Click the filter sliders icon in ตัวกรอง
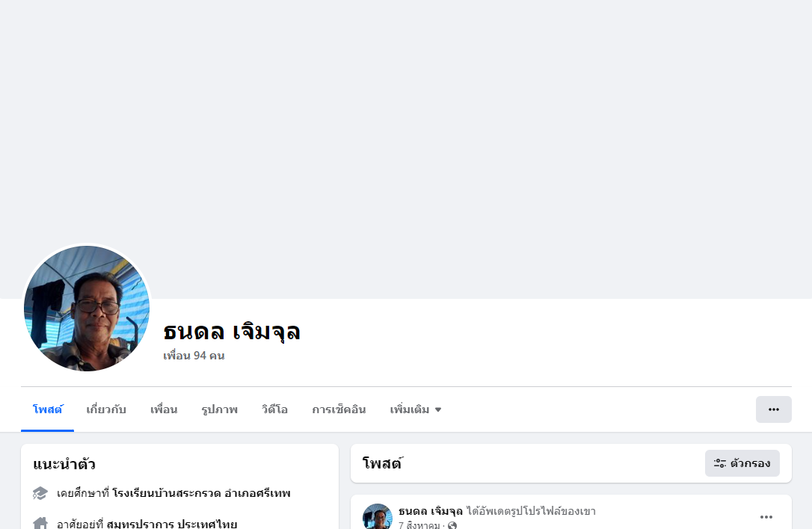Image resolution: width=812 pixels, height=529 pixels. coord(720,463)
